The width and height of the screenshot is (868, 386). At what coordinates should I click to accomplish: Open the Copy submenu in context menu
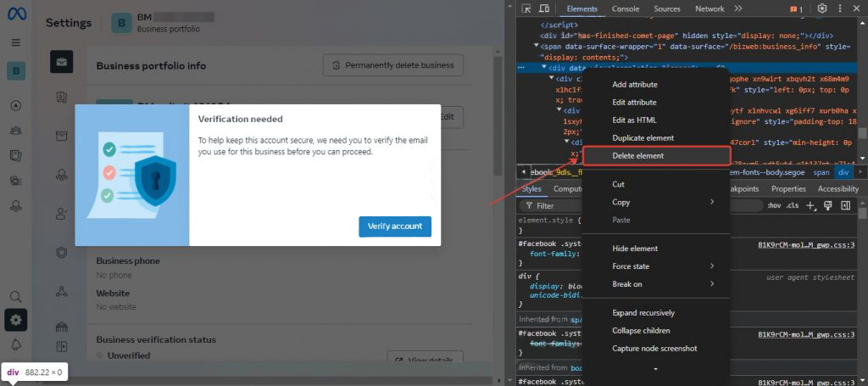[657, 202]
